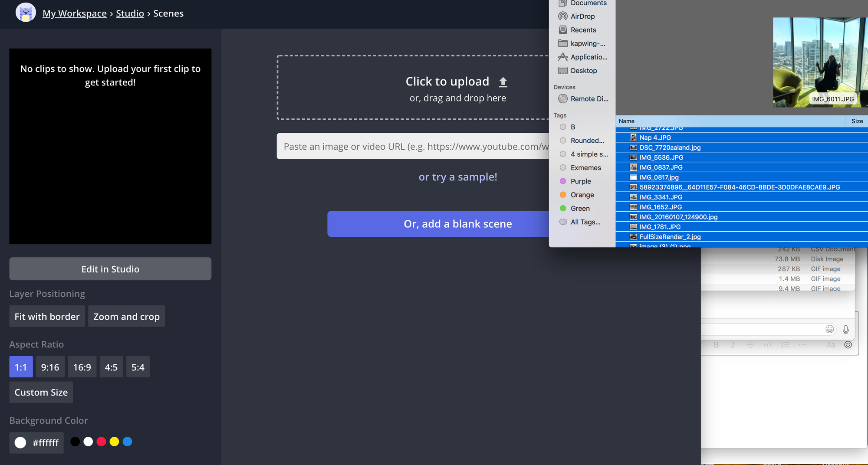Image resolution: width=868 pixels, height=465 pixels.
Task: Click 'Or, add a blank scene' button
Action: coord(438,224)
